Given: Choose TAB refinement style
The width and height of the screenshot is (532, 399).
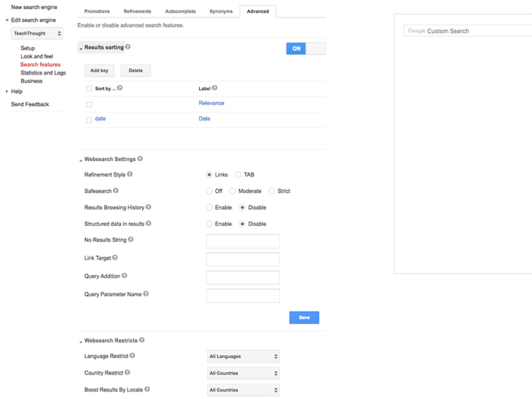Looking at the screenshot, I should coord(239,175).
